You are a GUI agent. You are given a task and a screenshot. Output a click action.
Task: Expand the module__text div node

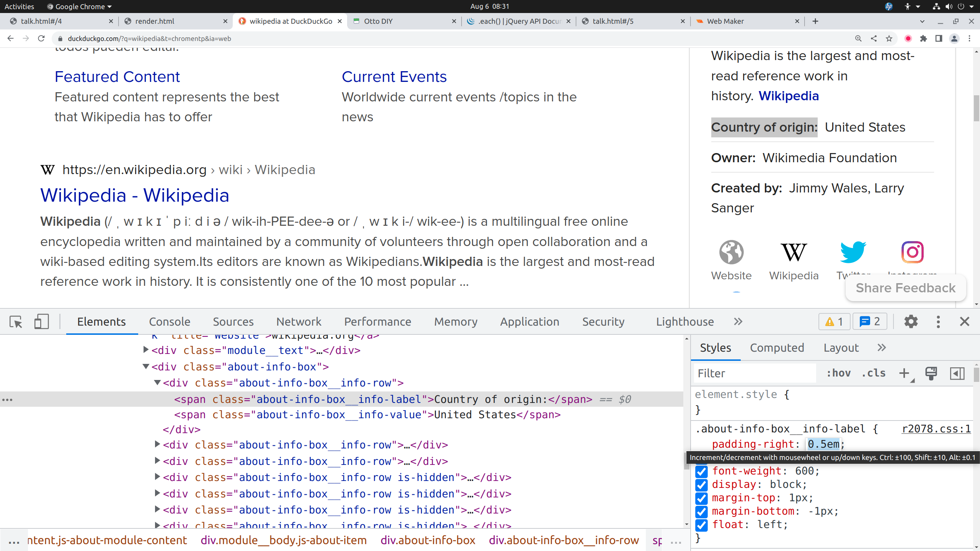pyautogui.click(x=146, y=350)
